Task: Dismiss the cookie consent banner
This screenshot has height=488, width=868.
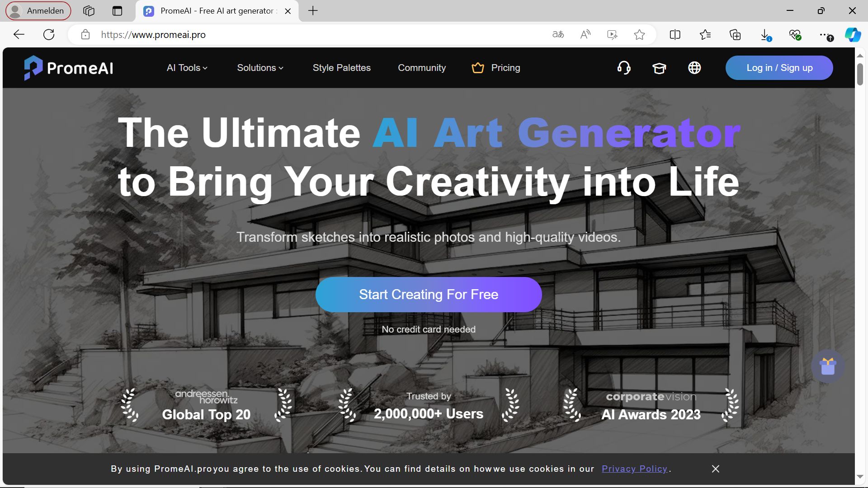Action: 715,469
